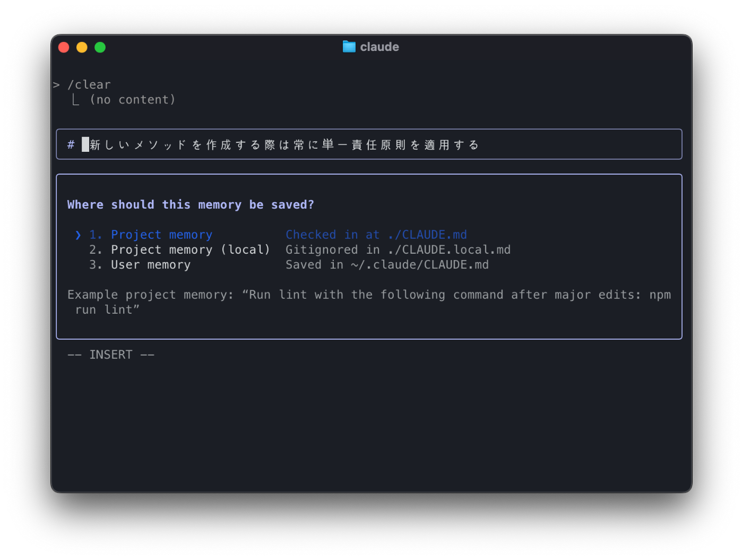This screenshot has height=560, width=743.
Task: Maximize the terminal with green button
Action: coord(100,47)
